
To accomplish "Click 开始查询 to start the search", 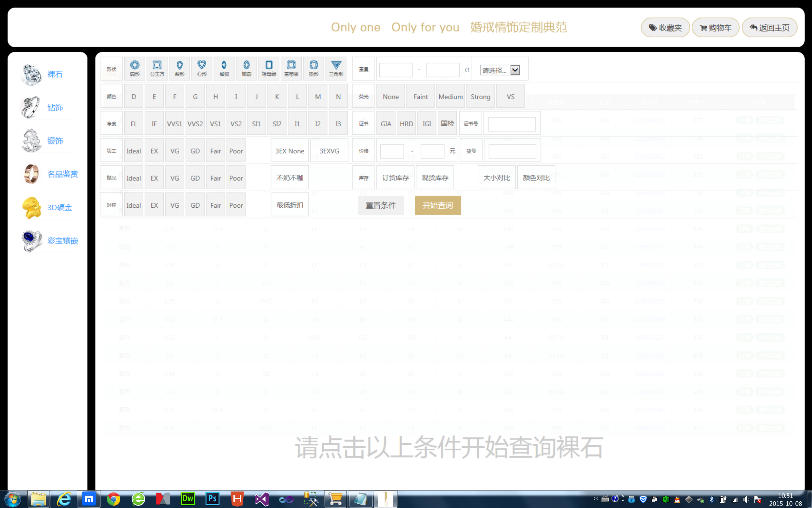I will pyautogui.click(x=438, y=205).
